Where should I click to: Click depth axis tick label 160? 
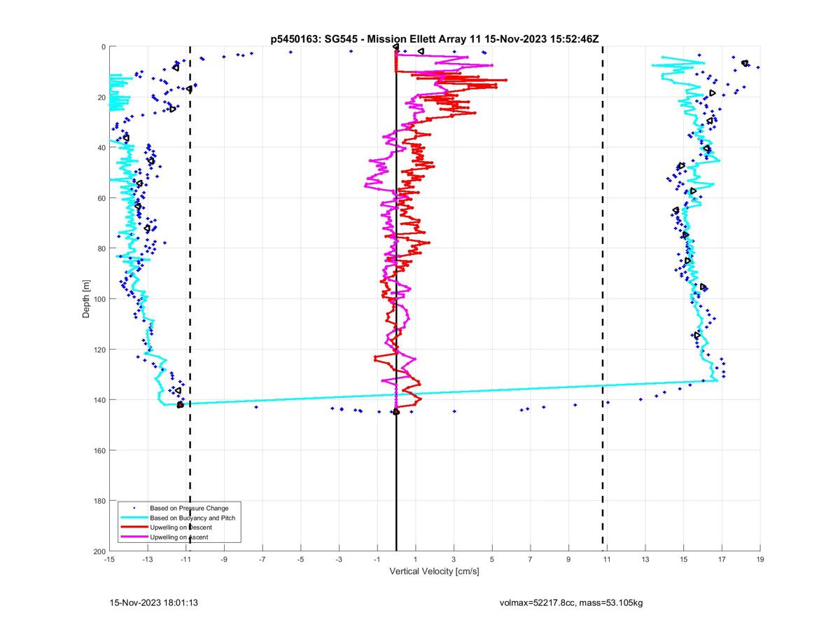click(99, 450)
